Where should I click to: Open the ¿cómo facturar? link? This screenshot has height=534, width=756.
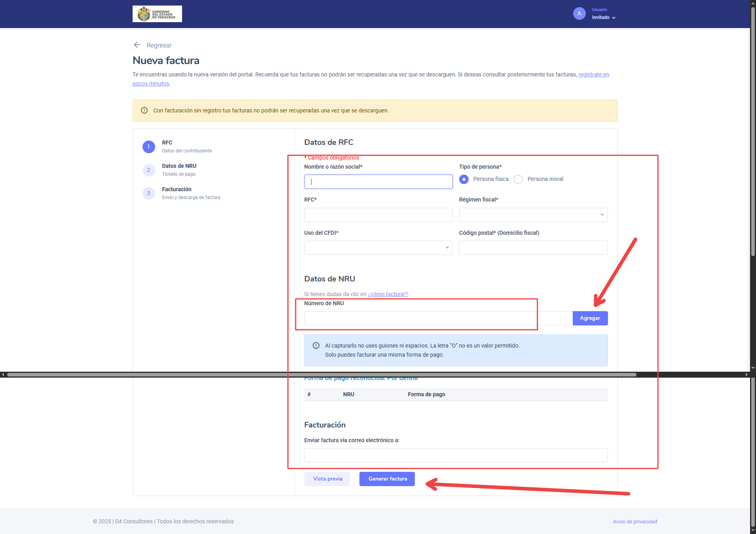[388, 294]
